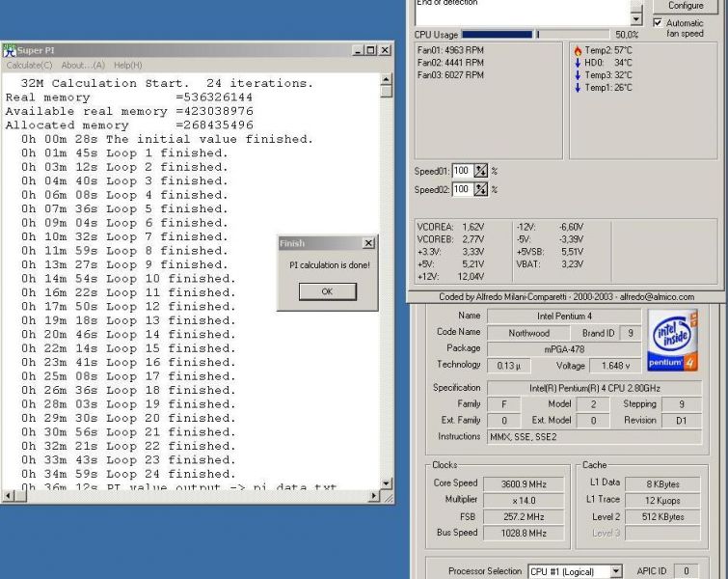Click the Multiplier value x 14.0
The image size is (728, 579).
(x=524, y=501)
